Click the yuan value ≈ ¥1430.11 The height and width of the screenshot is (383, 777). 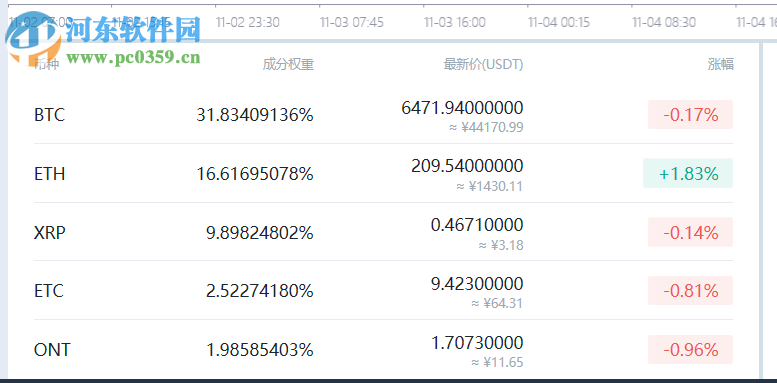click(489, 186)
